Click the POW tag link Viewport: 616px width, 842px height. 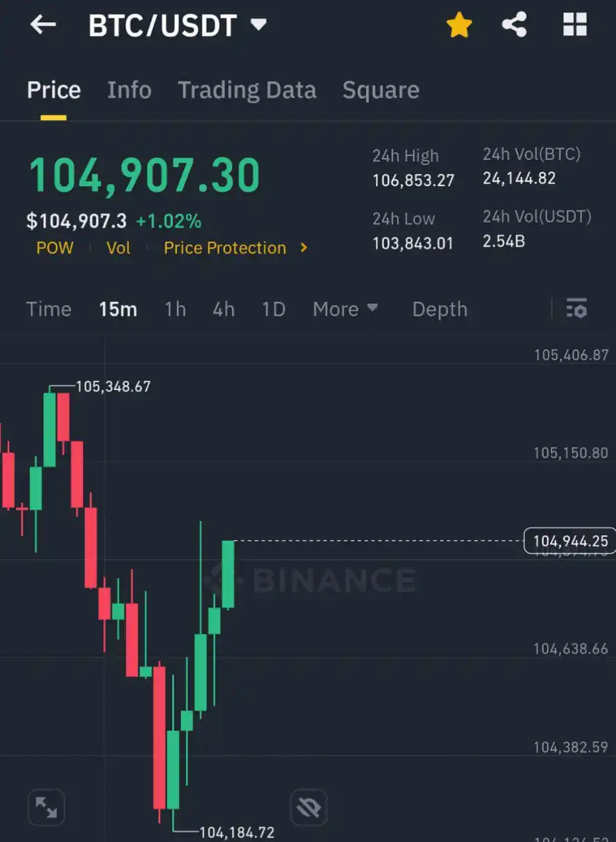click(x=55, y=248)
